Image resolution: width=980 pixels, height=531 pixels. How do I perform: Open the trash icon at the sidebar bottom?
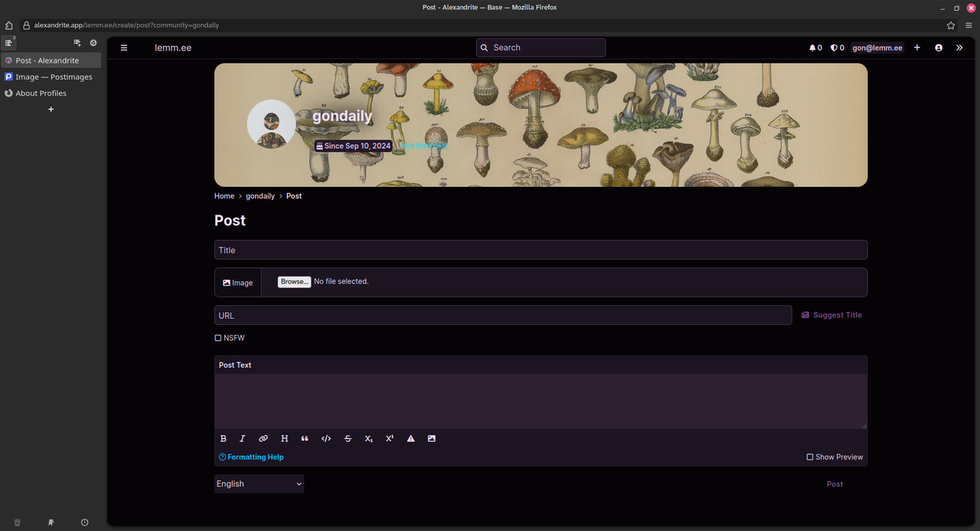click(18, 523)
